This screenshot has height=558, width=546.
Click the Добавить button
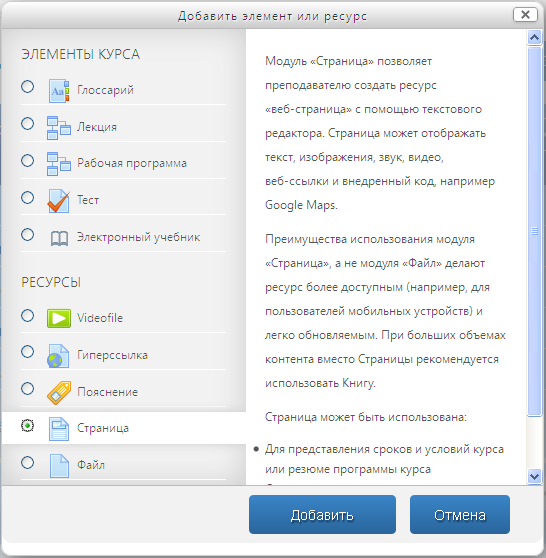[x=322, y=515]
